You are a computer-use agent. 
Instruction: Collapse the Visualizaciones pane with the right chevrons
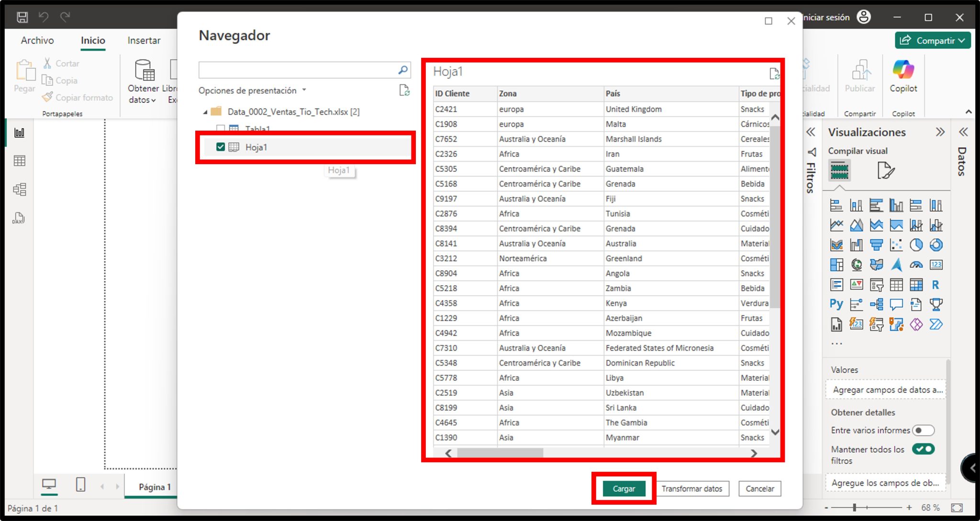coord(940,132)
